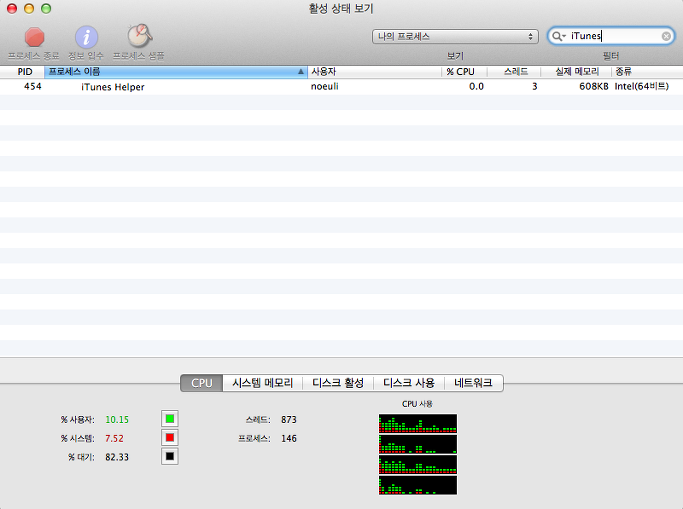683x509 pixels.
Task: Click the PID value 454
Action: tap(33, 87)
